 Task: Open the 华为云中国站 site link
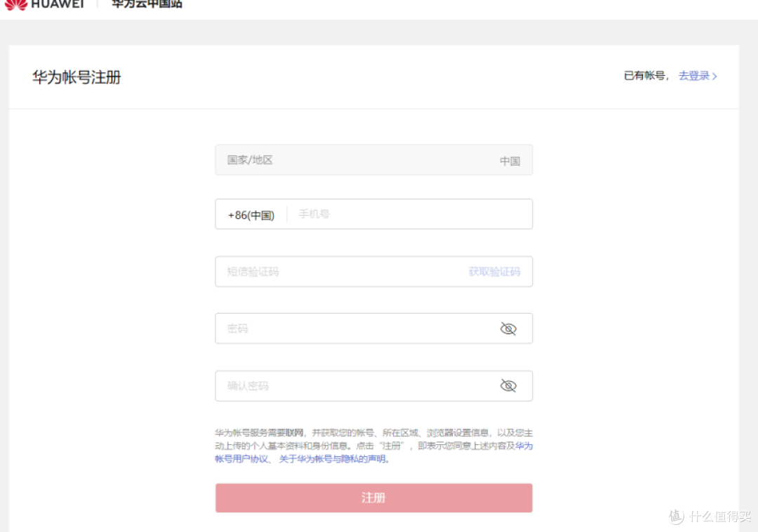tap(147, 4)
